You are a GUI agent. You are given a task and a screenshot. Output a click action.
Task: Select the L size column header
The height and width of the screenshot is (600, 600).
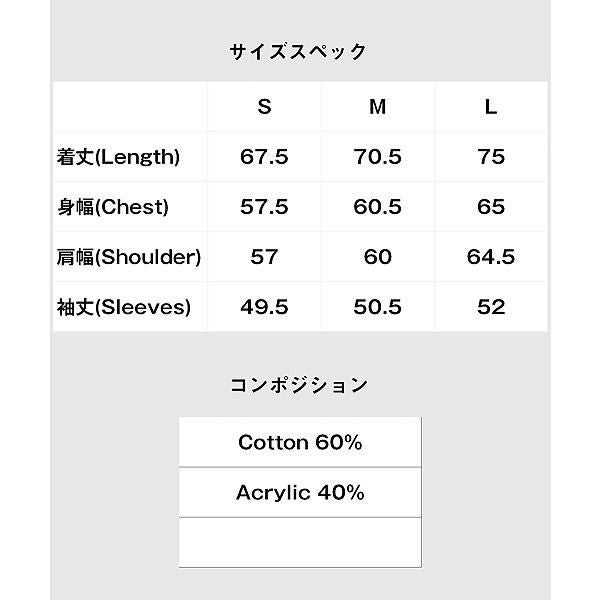[x=490, y=107]
